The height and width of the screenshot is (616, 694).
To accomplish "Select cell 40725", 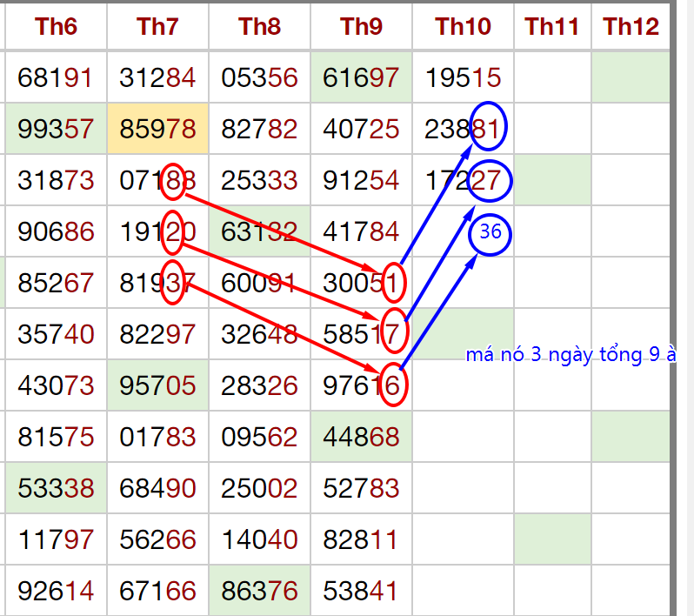I will coord(361,129).
